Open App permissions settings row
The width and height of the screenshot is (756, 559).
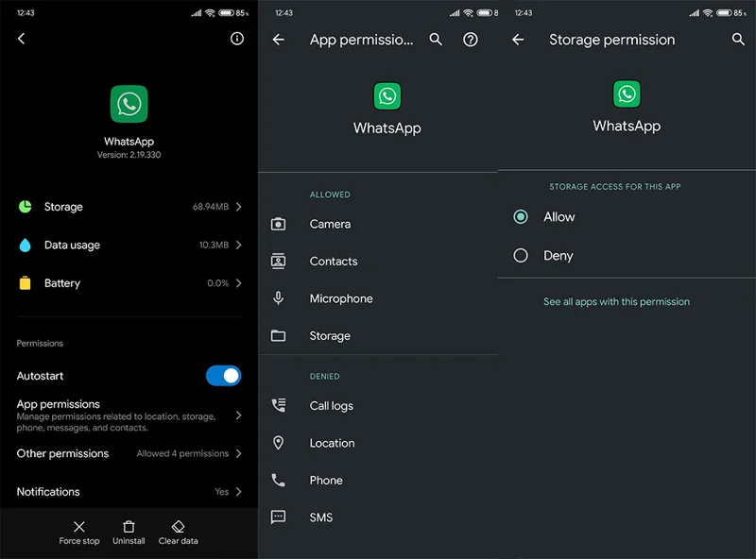[x=129, y=415]
